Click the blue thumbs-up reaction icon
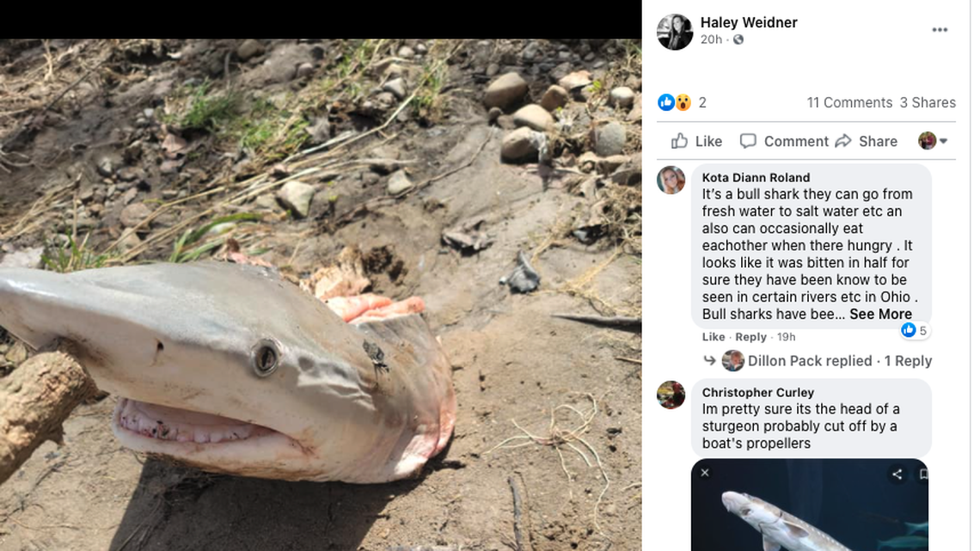The height and width of the screenshot is (551, 980). pos(666,101)
